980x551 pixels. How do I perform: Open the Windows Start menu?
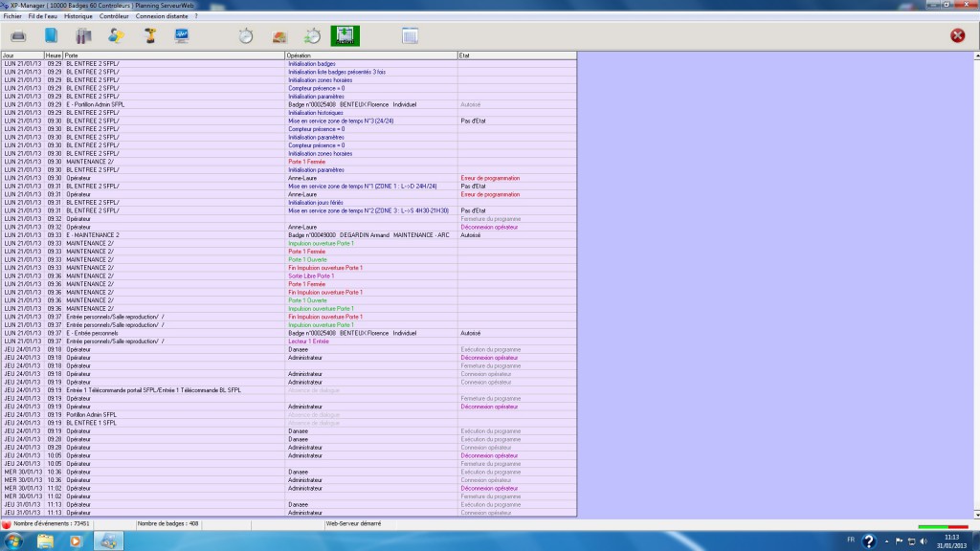click(x=13, y=541)
